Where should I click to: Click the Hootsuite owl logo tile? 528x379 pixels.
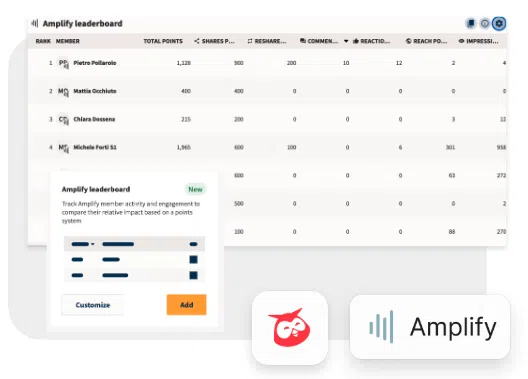[290, 328]
